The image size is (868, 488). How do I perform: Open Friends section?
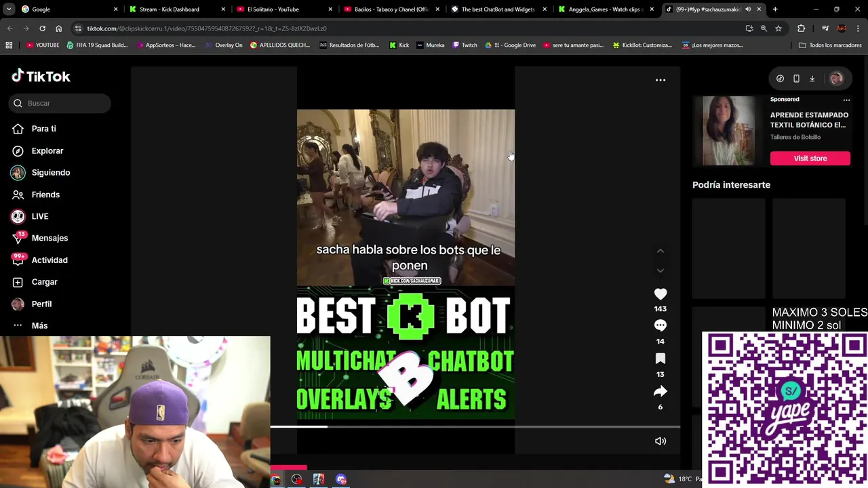point(35,195)
